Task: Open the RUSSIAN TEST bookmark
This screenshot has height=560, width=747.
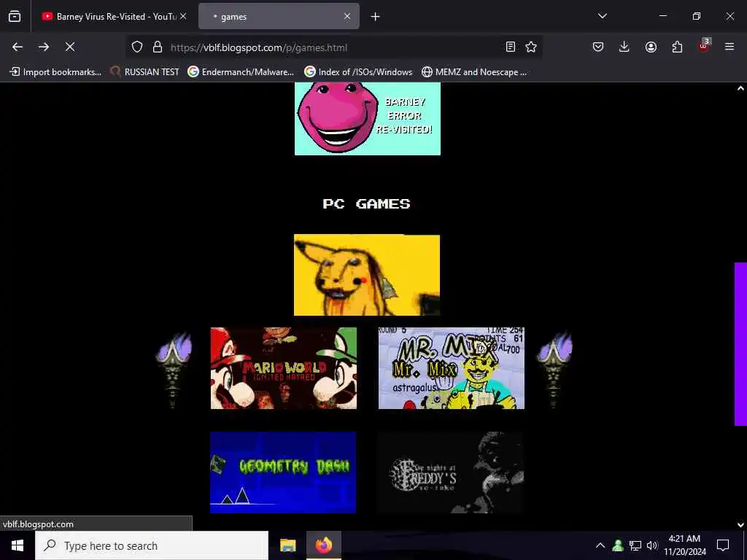Action: 144,72
